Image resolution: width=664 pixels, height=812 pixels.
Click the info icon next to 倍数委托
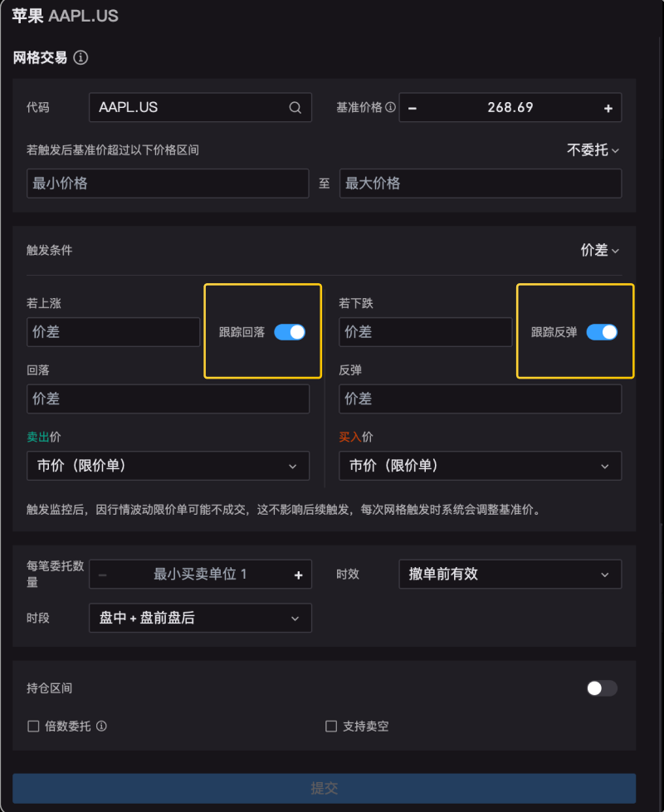(x=101, y=726)
